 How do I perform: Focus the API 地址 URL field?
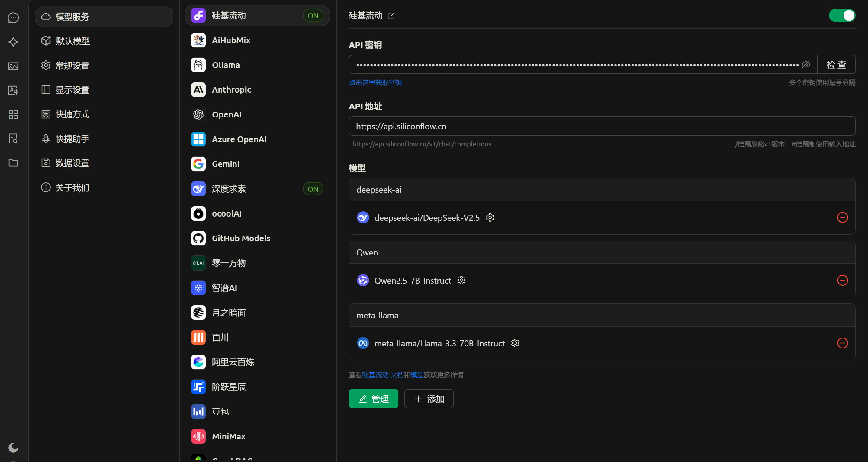click(x=602, y=126)
